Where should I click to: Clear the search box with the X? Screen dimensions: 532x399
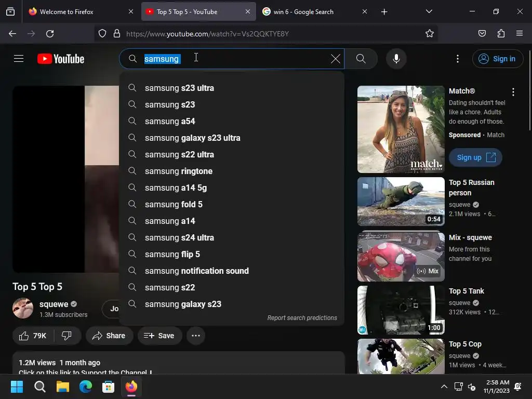point(335,59)
